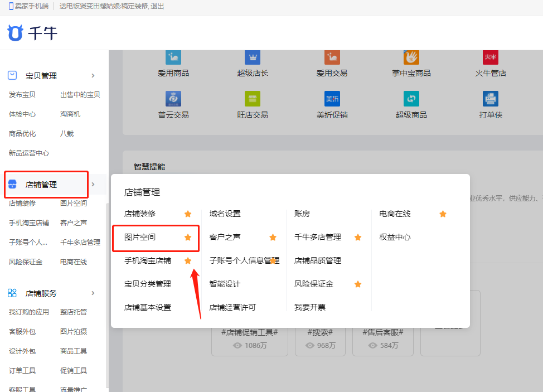Screen dimensions: 543x392
Task: Click 商品工具 in the sidebar
Action: (x=74, y=351)
